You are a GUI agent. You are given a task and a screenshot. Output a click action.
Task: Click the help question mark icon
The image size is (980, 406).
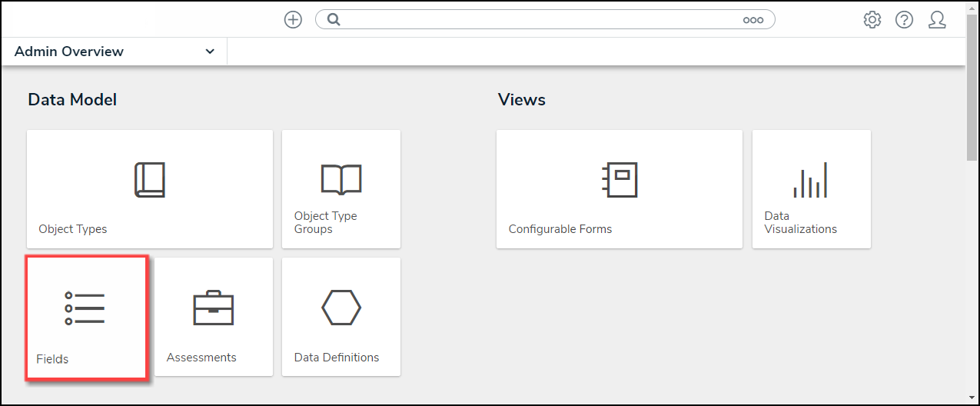904,20
